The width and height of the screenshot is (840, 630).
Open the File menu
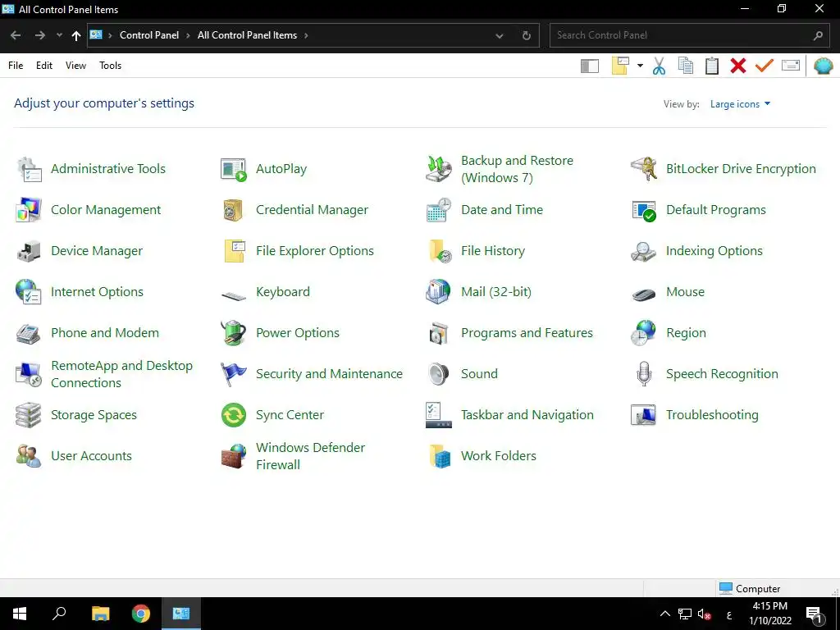(x=16, y=66)
